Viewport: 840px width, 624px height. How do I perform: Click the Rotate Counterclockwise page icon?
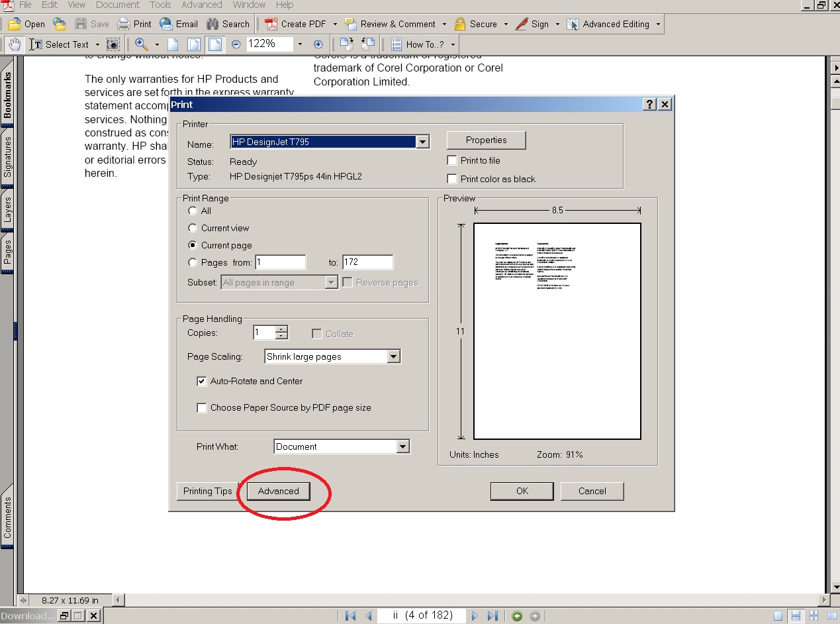(367, 44)
